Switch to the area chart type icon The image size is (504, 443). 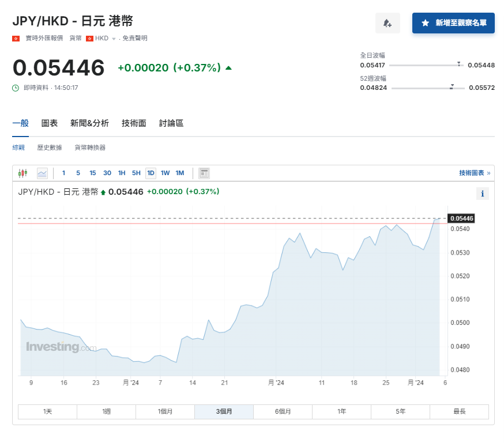click(x=42, y=173)
